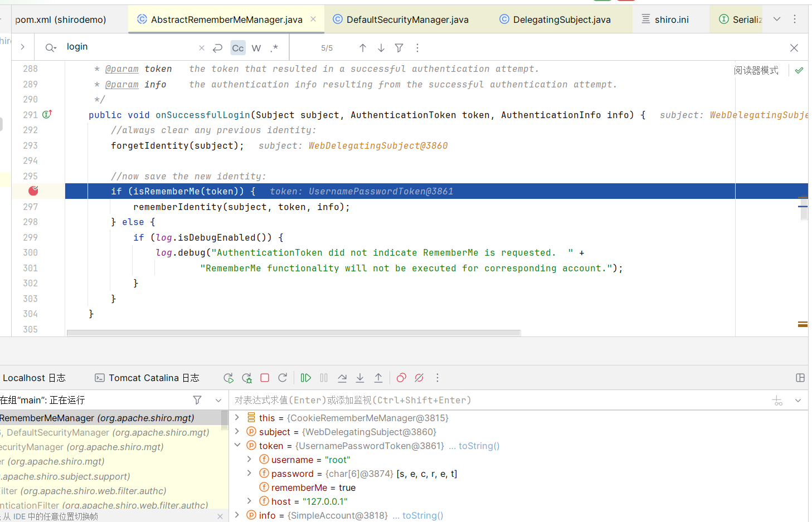Click the thread filter icon in frames panel

point(197,400)
